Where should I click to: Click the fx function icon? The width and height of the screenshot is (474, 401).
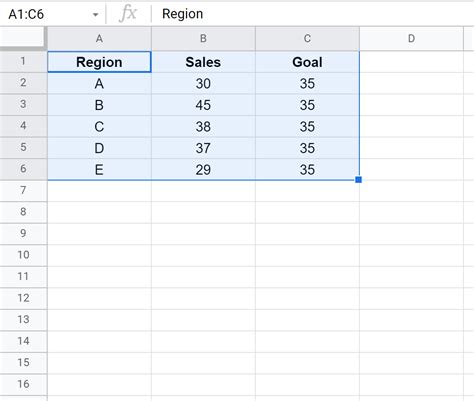(128, 14)
